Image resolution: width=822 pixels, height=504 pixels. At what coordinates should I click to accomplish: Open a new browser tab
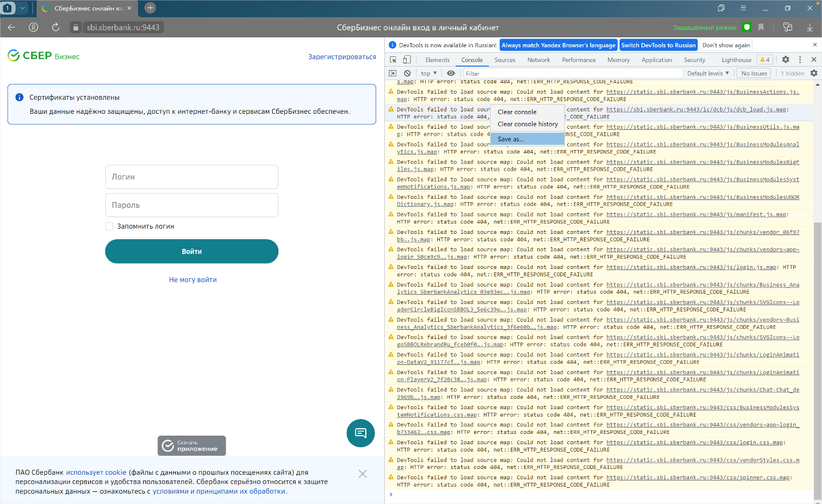point(150,8)
